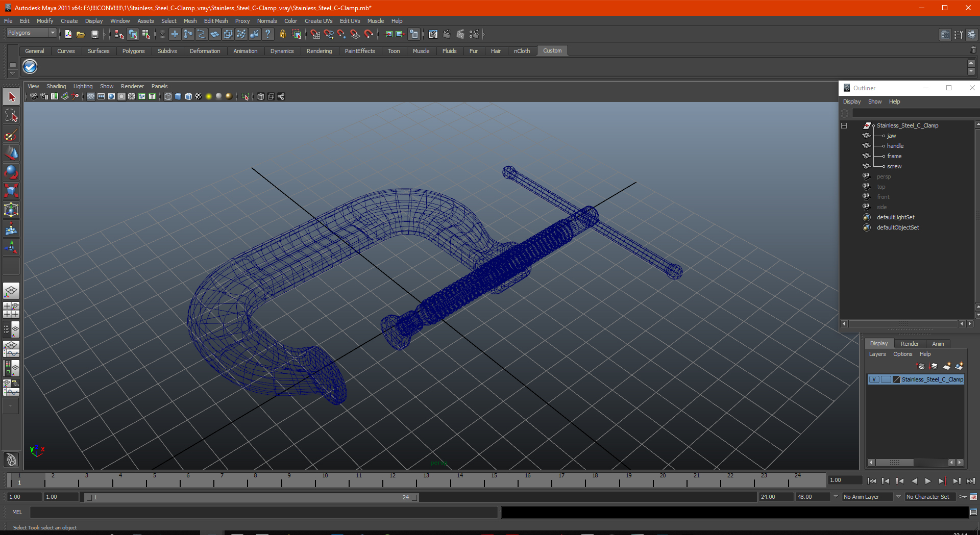This screenshot has width=980, height=535.
Task: Create a new empty display layer
Action: pyautogui.click(x=947, y=366)
